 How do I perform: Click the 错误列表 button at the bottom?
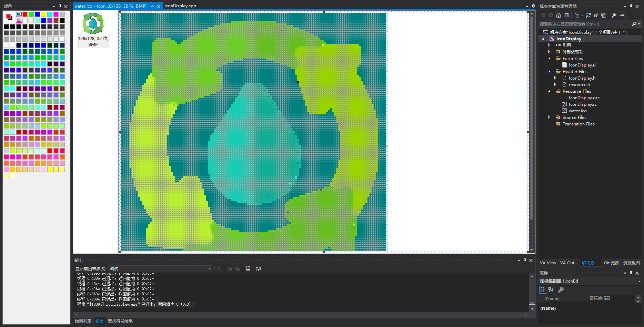83,321
